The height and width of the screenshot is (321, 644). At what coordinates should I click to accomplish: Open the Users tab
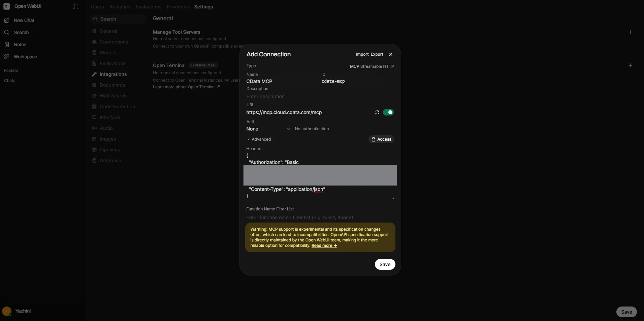97,7
